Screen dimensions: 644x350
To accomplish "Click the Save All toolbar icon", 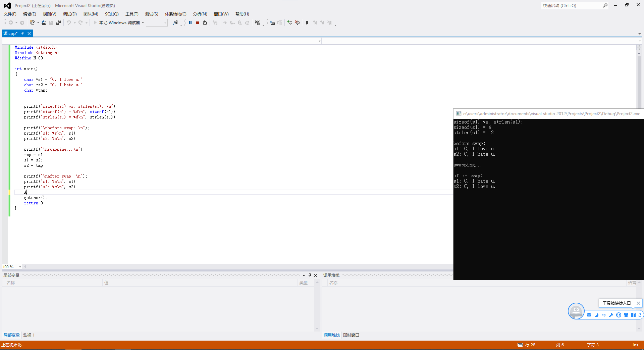I will click(59, 23).
